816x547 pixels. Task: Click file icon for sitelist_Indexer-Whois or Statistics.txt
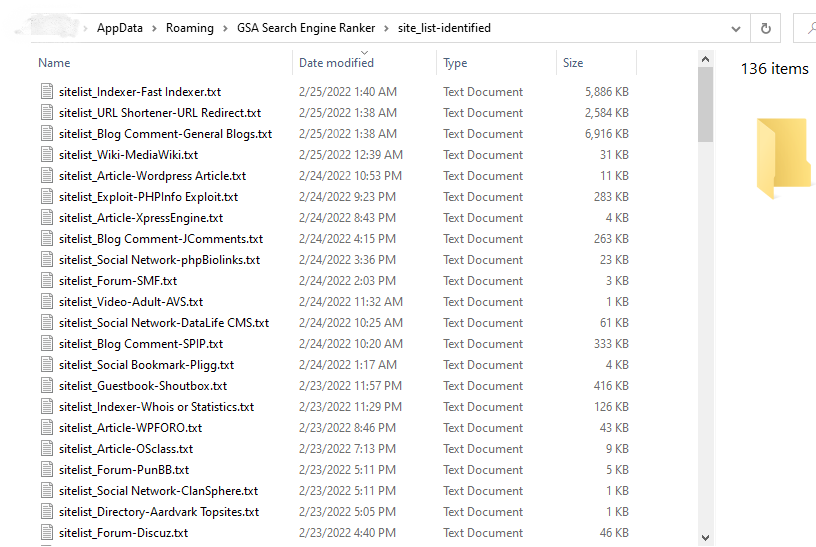point(47,406)
